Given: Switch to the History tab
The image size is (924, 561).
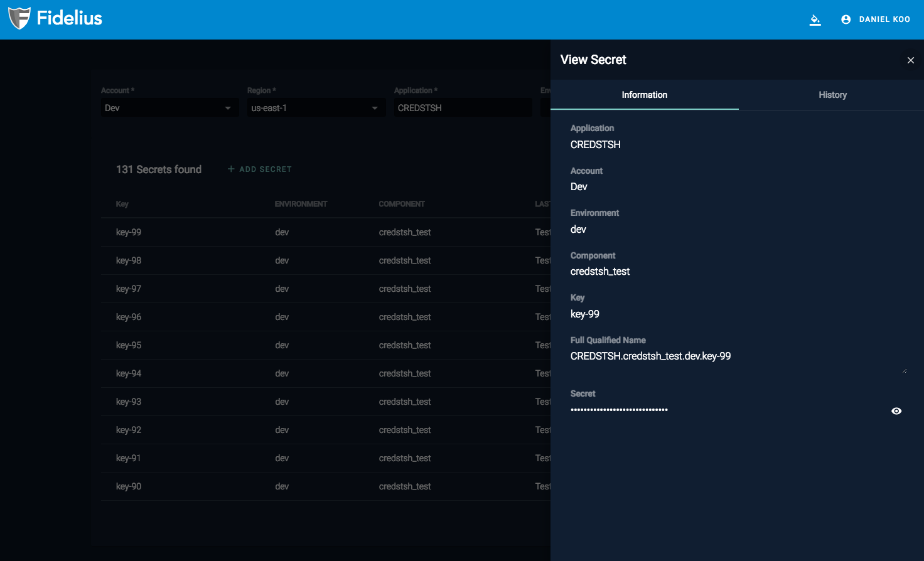Looking at the screenshot, I should click(832, 95).
